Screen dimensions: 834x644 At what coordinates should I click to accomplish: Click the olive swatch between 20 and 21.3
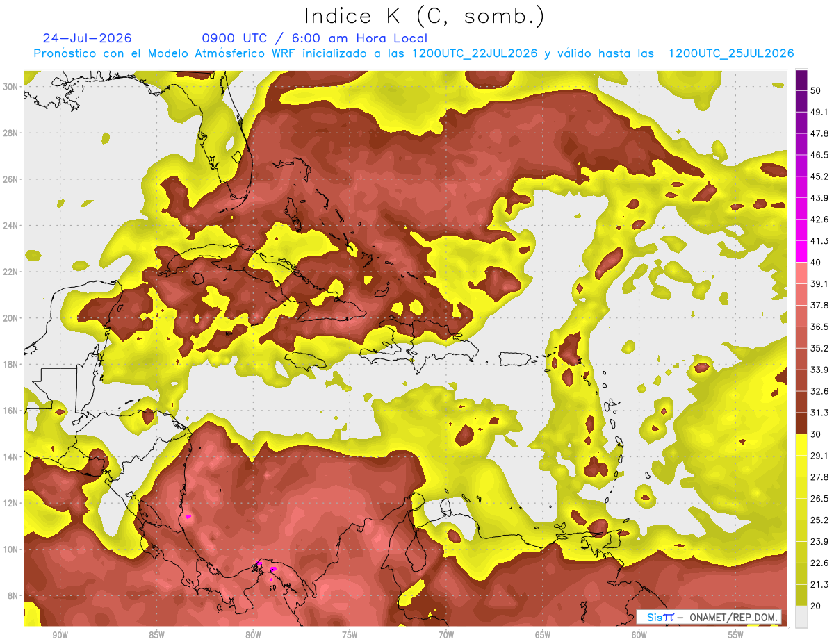801,595
